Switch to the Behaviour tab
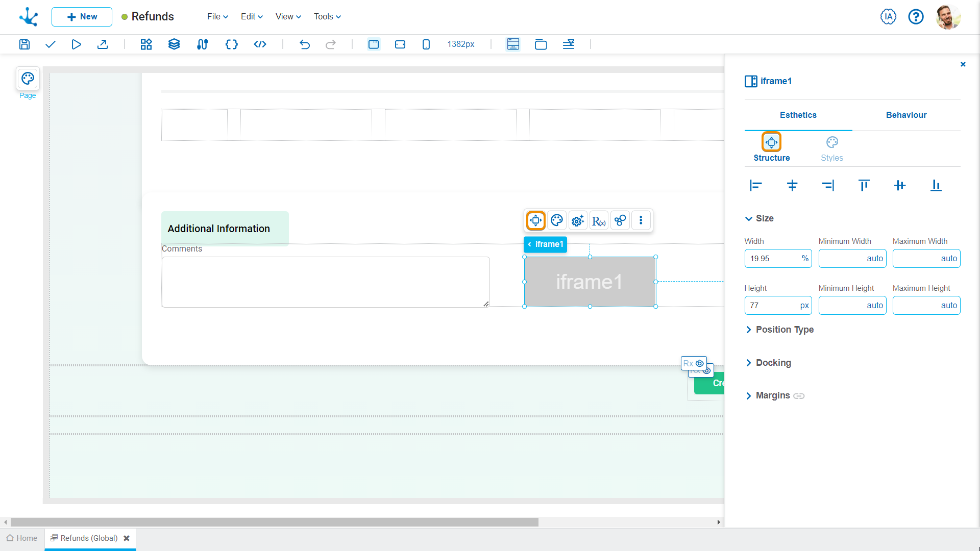The height and width of the screenshot is (551, 980). pyautogui.click(x=906, y=115)
